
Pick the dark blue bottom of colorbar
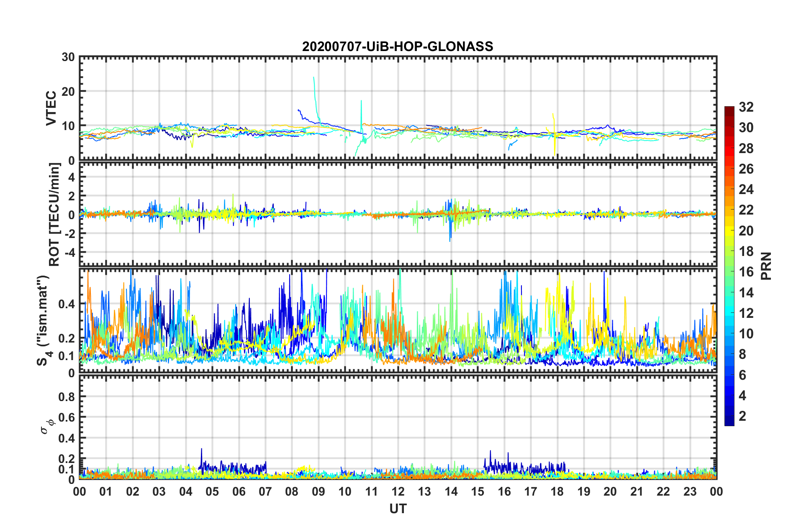pyautogui.click(x=729, y=422)
